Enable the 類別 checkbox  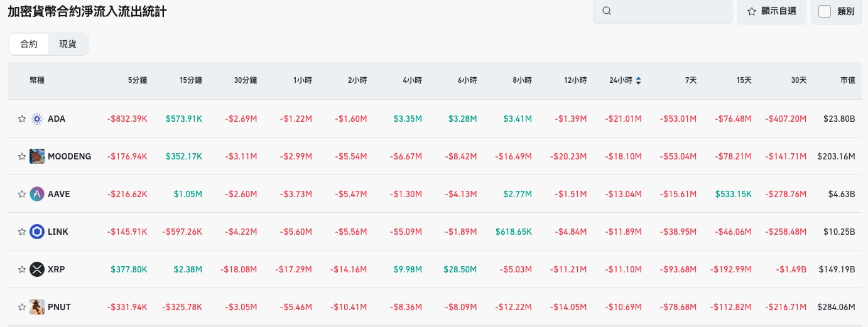[x=825, y=11]
